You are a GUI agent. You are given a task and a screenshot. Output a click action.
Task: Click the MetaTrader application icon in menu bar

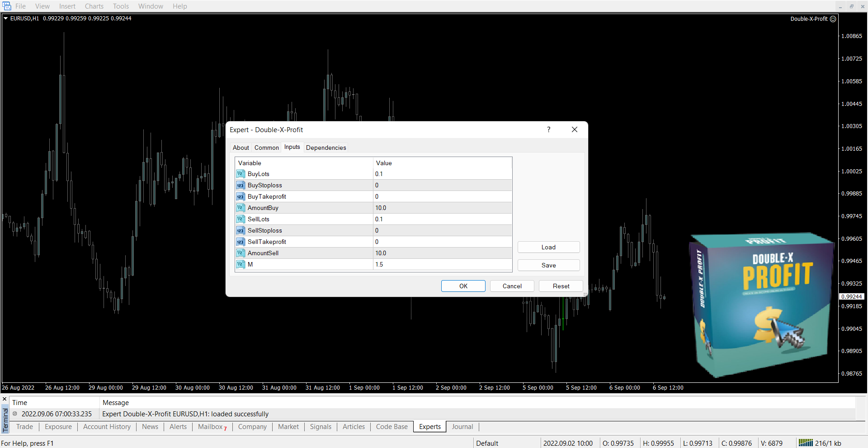coord(7,6)
